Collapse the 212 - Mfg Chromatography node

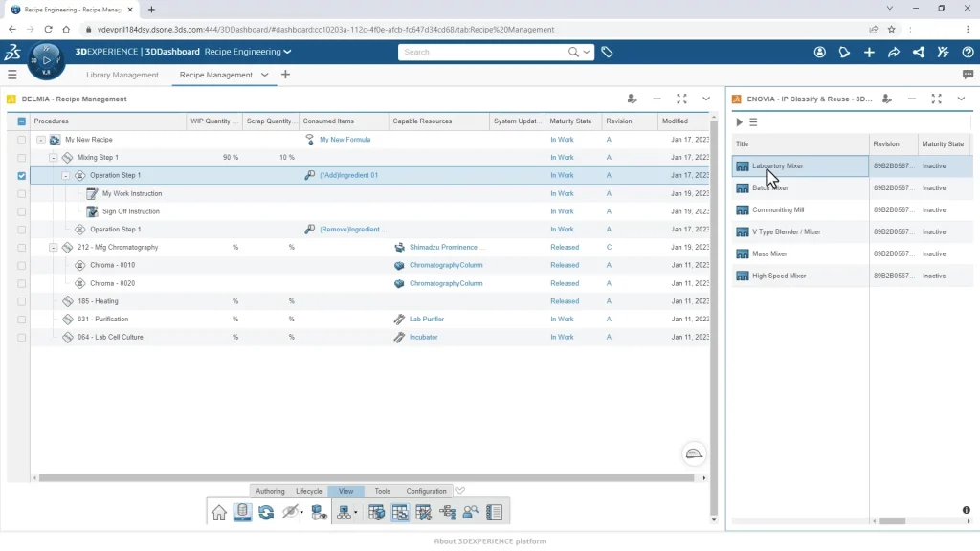tap(54, 248)
